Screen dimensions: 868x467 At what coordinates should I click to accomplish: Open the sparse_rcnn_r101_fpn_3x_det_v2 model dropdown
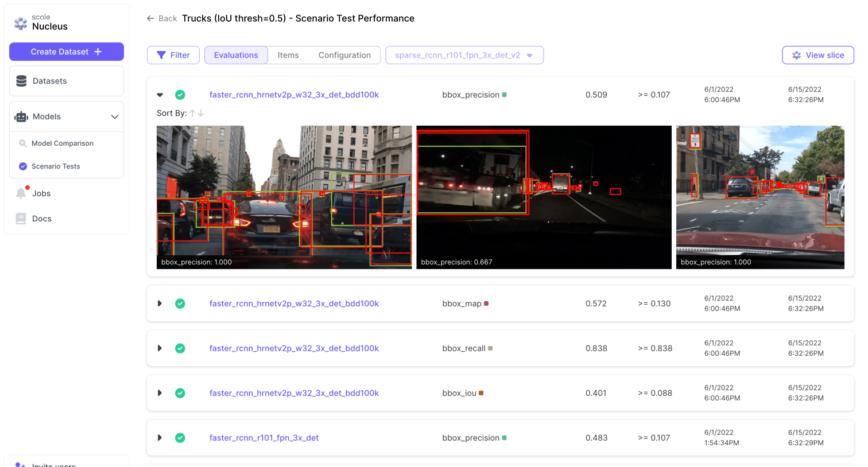(464, 55)
